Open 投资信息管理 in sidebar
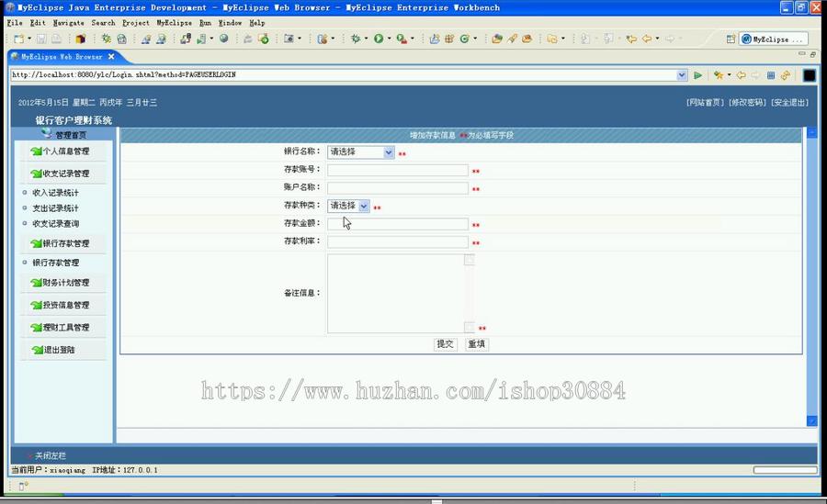The height and width of the screenshot is (504, 827). tap(66, 306)
